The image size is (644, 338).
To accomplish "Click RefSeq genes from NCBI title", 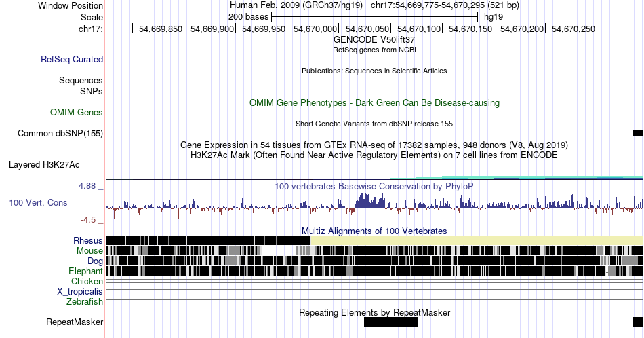I will click(374, 50).
